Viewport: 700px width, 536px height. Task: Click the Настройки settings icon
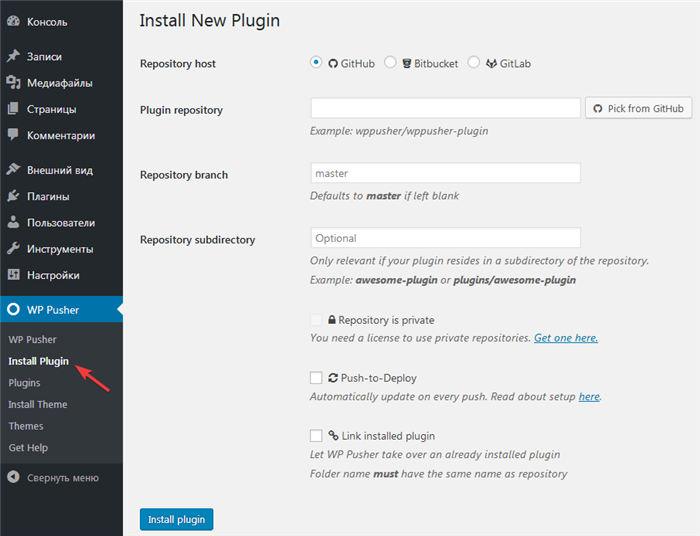13,274
